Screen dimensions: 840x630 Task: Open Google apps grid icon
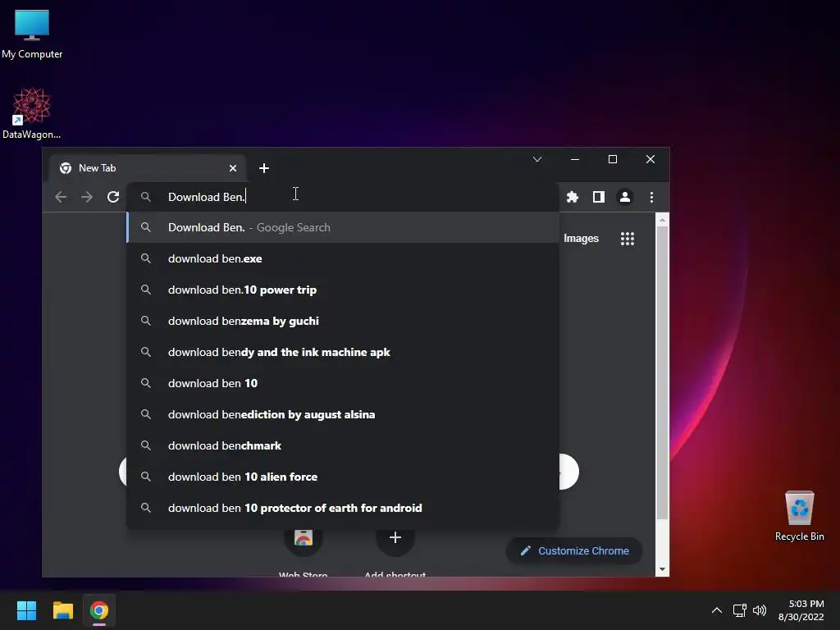[628, 239]
